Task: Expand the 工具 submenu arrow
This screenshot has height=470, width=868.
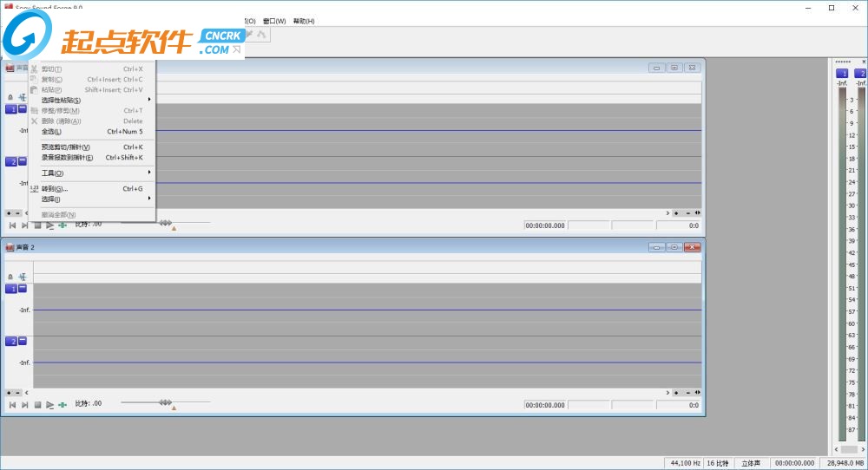Action: [149, 173]
